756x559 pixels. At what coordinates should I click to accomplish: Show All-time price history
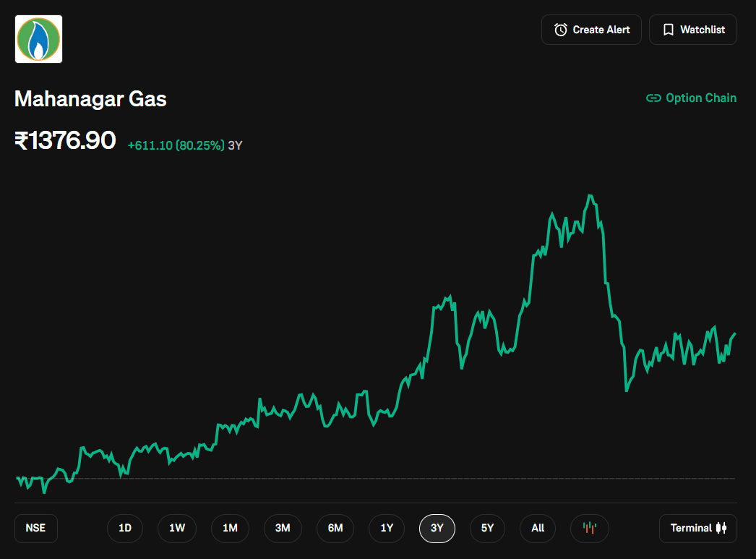[538, 528]
